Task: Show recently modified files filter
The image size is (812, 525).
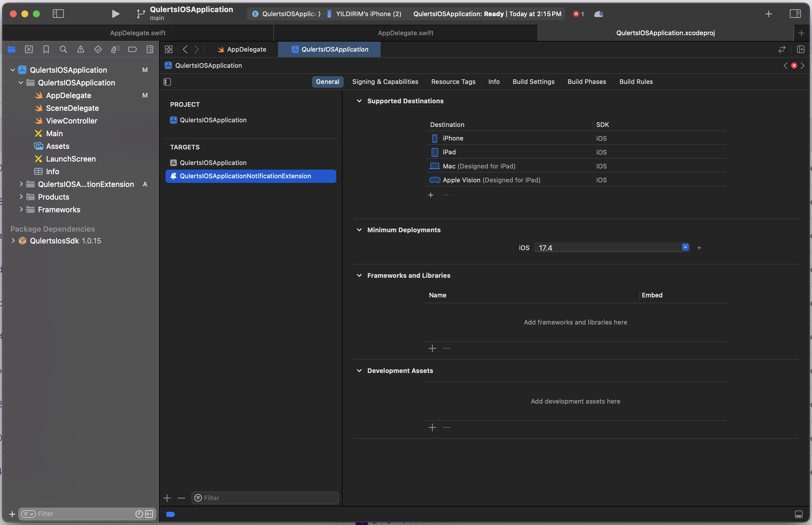Action: tap(139, 514)
